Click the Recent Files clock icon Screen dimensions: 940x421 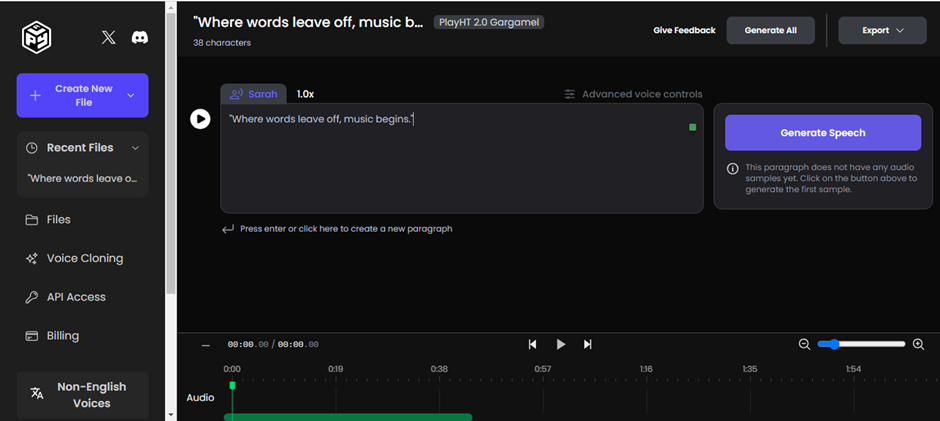32,148
